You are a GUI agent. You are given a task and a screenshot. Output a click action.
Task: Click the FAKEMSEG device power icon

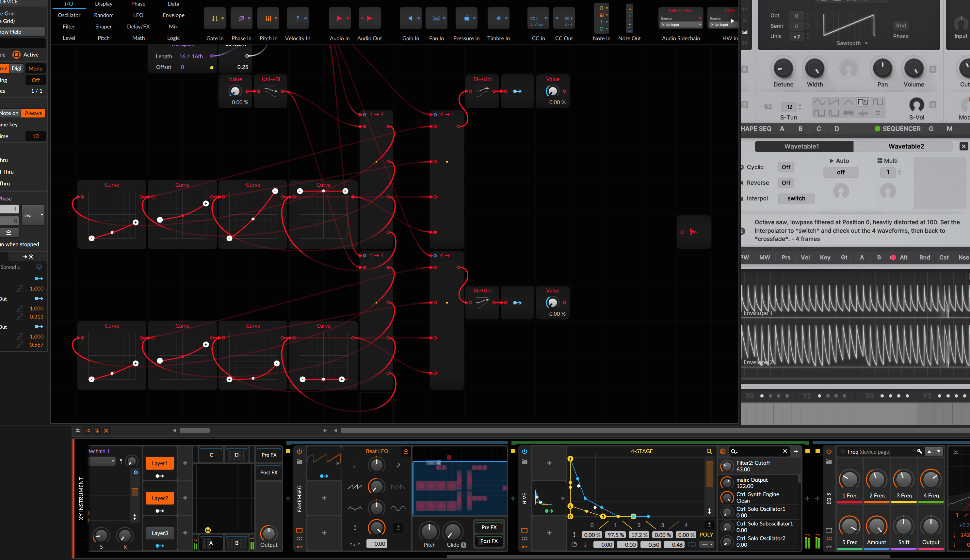tap(299, 451)
